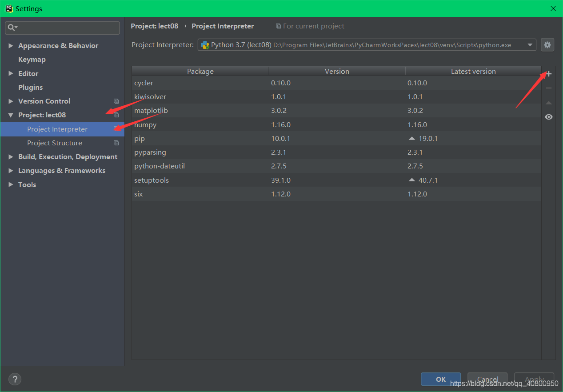
Task: Click the settings search input field
Action: click(x=62, y=28)
